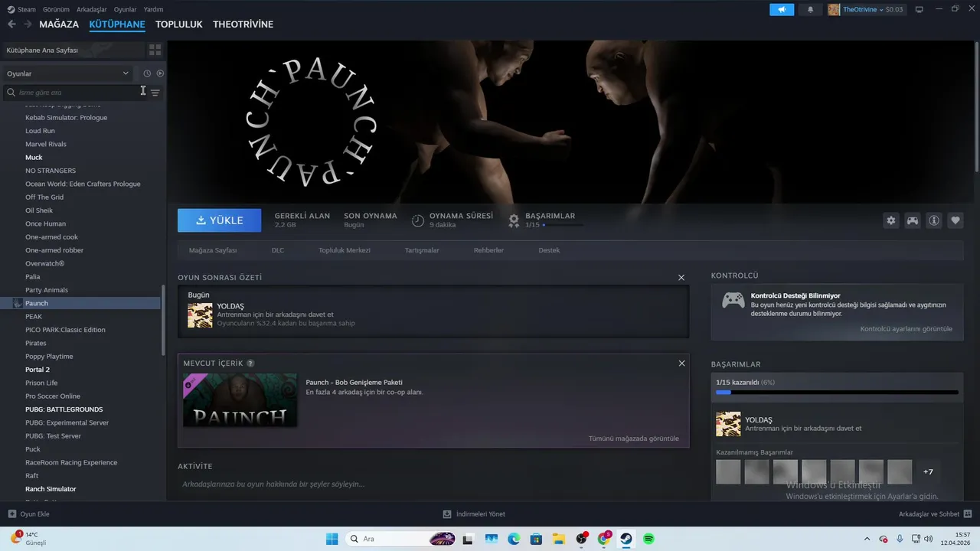Viewport: 980px width, 551px height.
Task: Open the Tartışmalar link
Action: (x=422, y=250)
